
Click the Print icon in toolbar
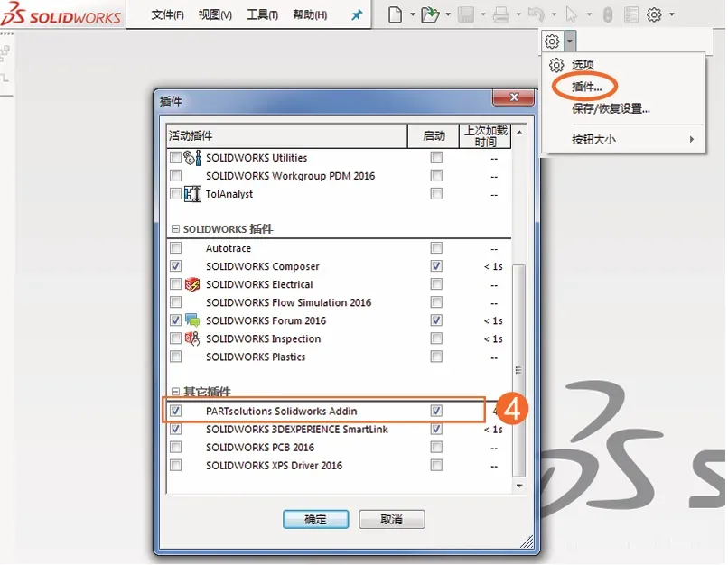501,14
